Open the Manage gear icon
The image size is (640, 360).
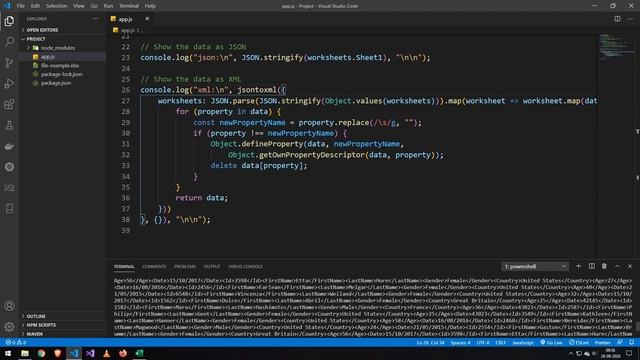pos(9,327)
